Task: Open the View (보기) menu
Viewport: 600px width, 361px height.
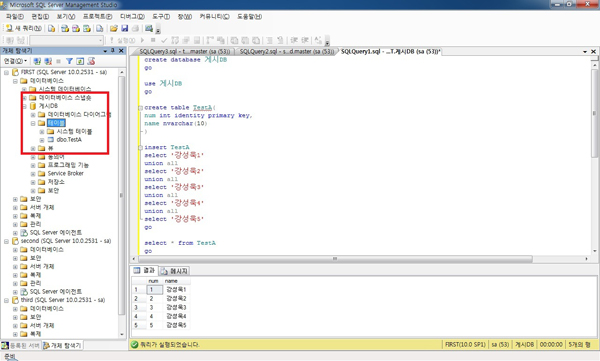Action: tap(66, 16)
